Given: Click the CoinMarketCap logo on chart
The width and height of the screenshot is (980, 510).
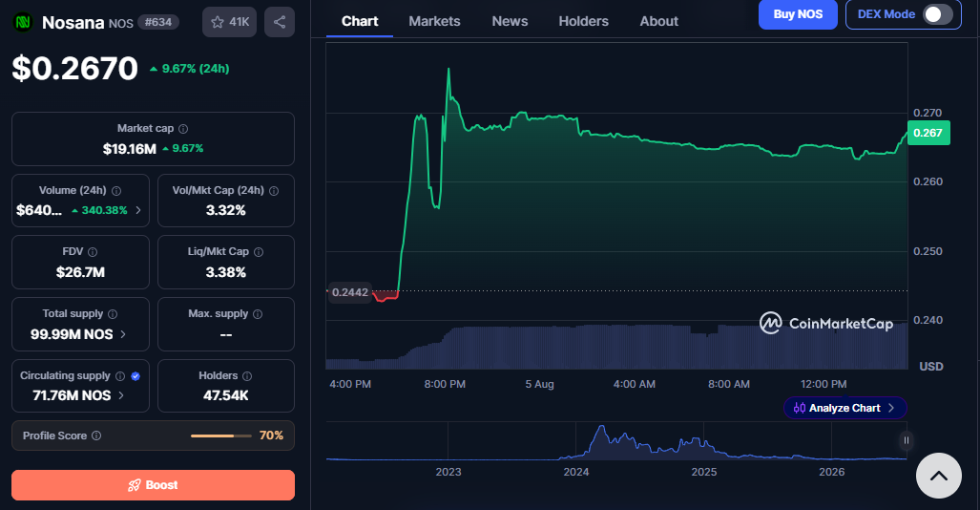Looking at the screenshot, I should pyautogui.click(x=826, y=324).
